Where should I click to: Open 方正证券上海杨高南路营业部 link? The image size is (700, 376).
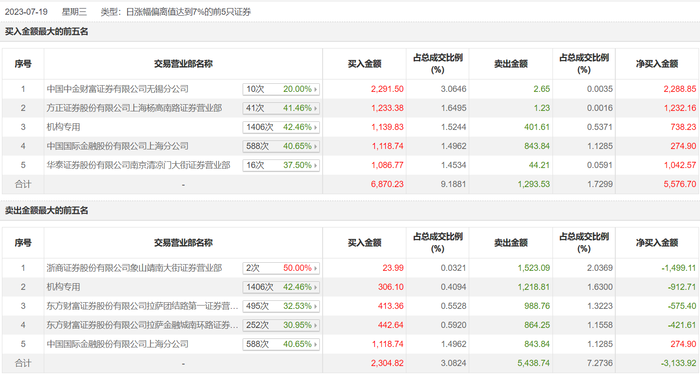pos(134,108)
